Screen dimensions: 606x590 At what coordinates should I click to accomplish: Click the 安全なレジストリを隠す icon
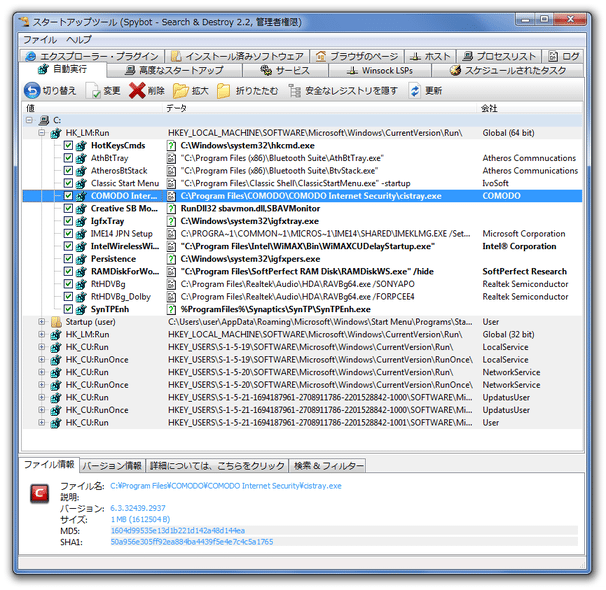tap(294, 91)
